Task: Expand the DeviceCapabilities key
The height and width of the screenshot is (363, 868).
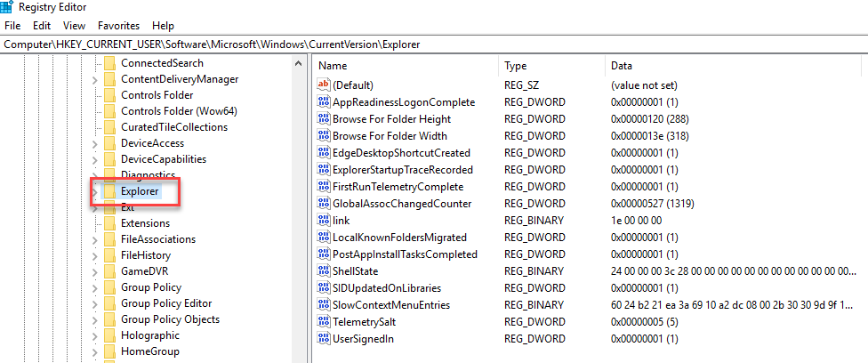Action: coord(94,160)
